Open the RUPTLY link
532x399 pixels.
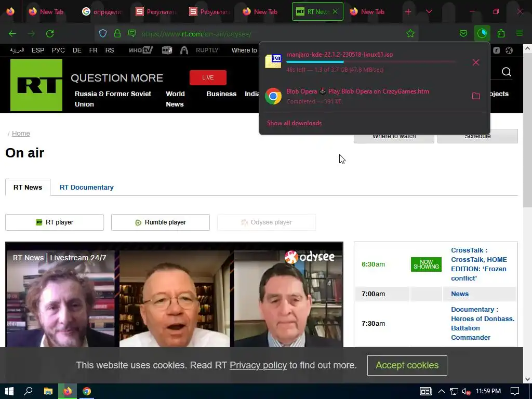coord(207,50)
